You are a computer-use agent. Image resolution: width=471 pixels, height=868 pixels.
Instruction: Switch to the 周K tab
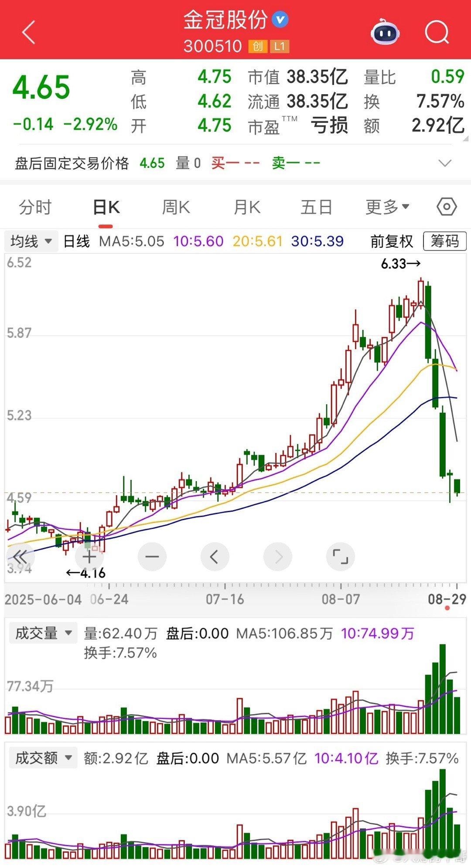pos(176,207)
